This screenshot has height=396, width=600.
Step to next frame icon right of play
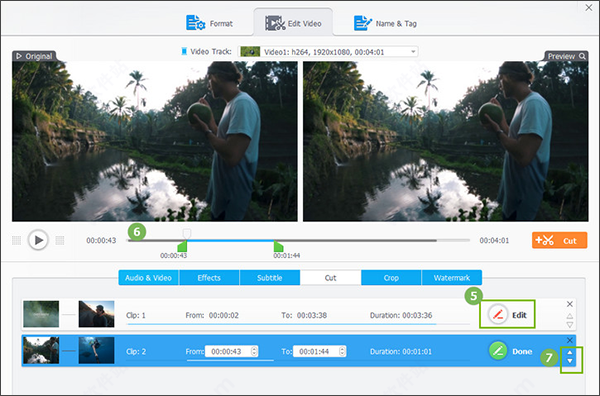[x=60, y=240]
